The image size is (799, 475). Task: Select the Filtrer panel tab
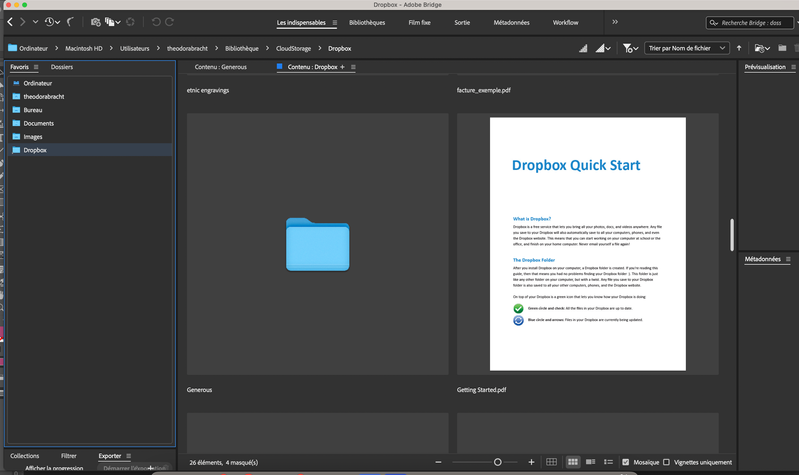point(69,456)
